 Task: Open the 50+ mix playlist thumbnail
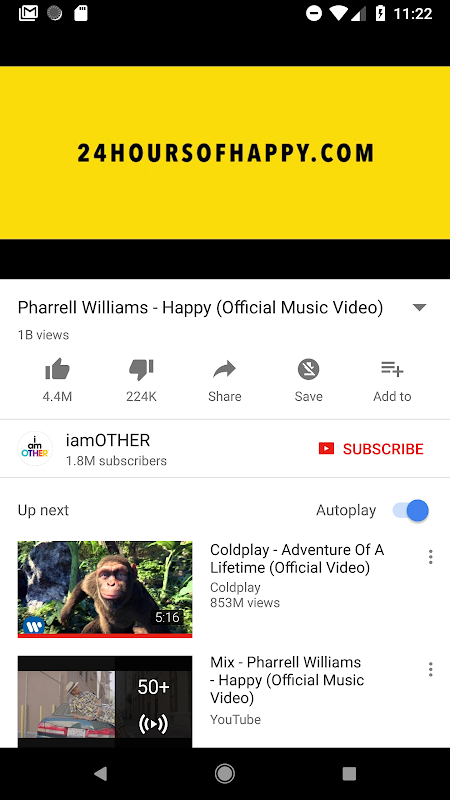105,702
